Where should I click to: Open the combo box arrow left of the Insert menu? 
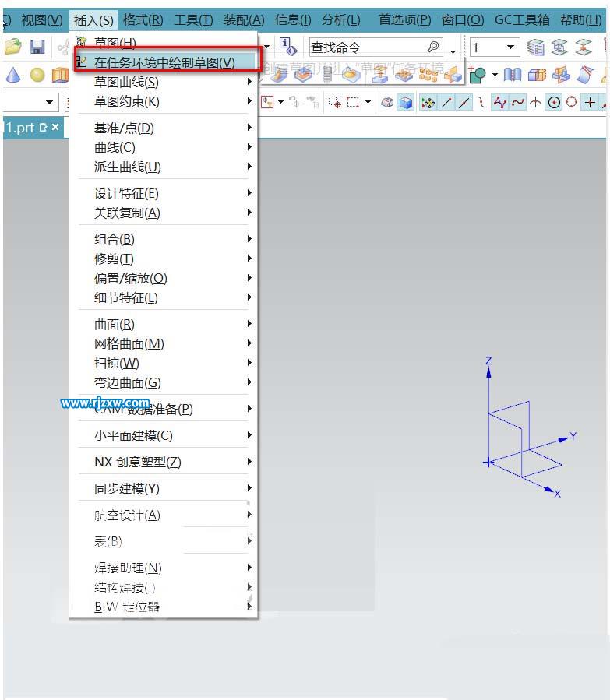49,102
